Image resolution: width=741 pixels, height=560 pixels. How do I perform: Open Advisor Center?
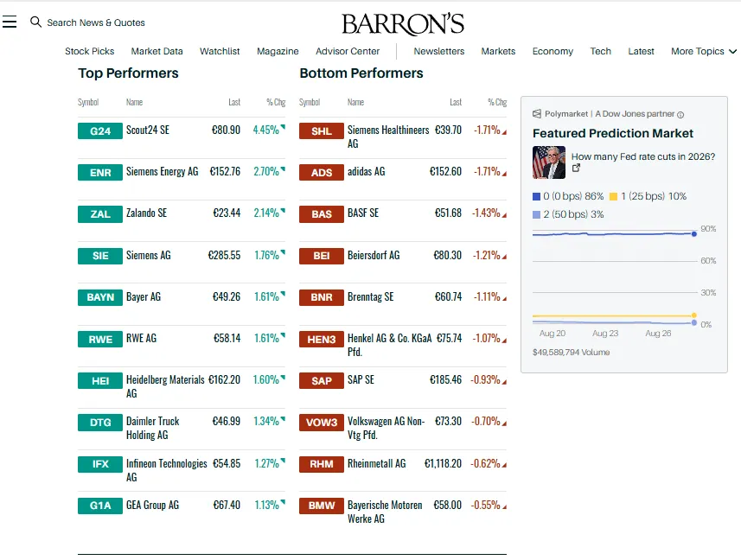click(348, 51)
